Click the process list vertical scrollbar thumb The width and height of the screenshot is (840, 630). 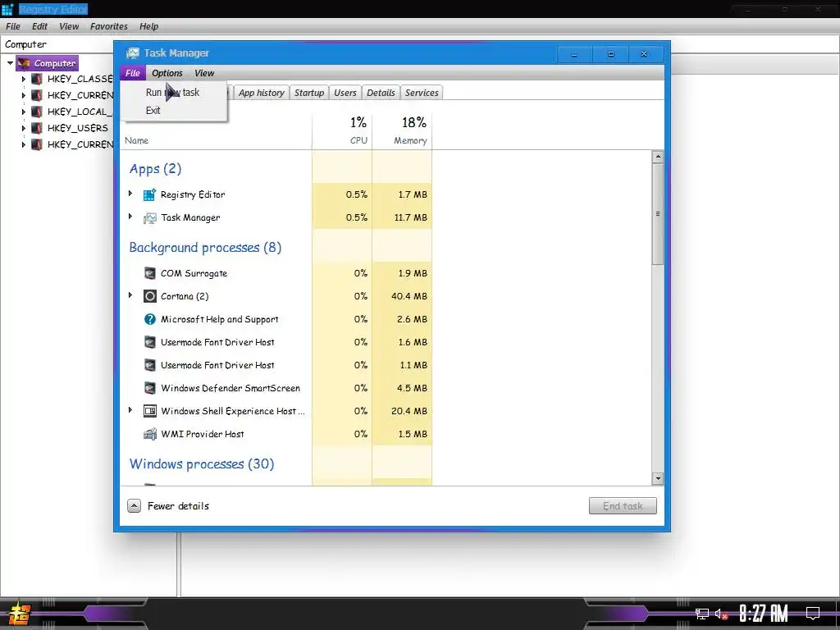coord(658,214)
